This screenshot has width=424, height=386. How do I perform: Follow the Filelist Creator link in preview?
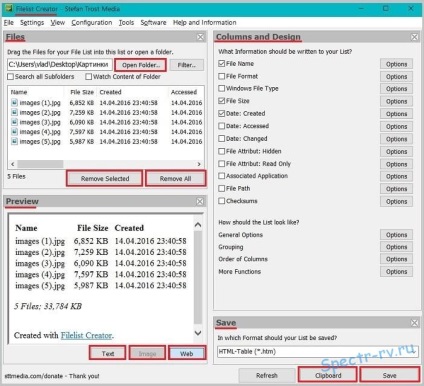coord(86,335)
